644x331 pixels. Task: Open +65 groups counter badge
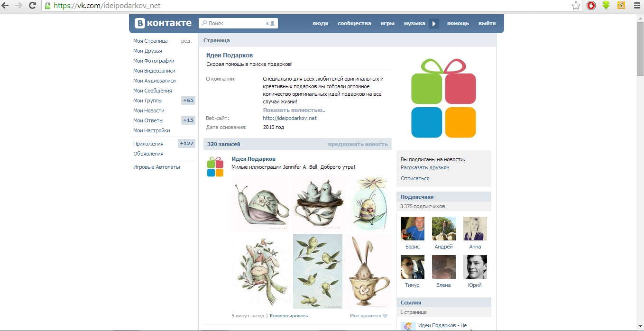coord(188,101)
